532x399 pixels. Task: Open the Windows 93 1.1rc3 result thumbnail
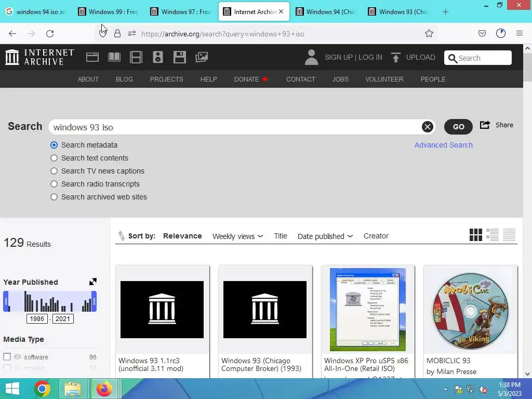coord(162,310)
